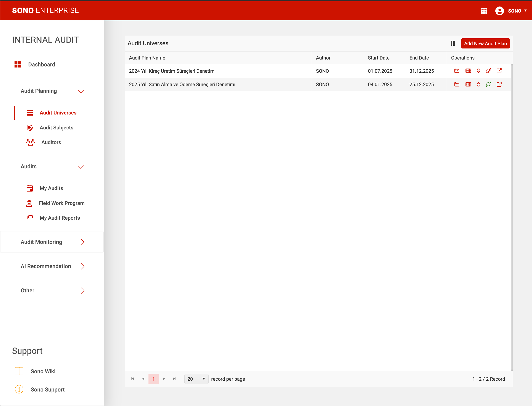Viewport: 532px width, 406px height.
Task: Open the Field Work Program menu item
Action: click(x=61, y=203)
